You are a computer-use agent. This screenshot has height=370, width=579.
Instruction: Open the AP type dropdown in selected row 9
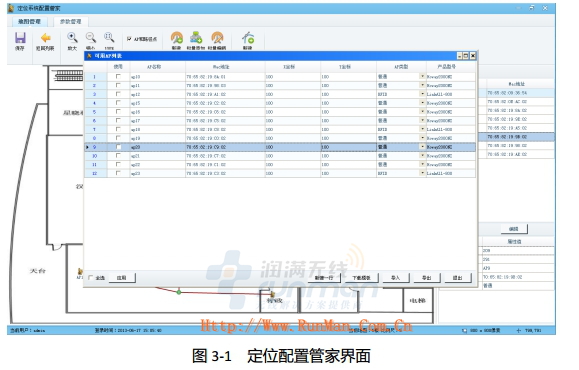pos(422,147)
